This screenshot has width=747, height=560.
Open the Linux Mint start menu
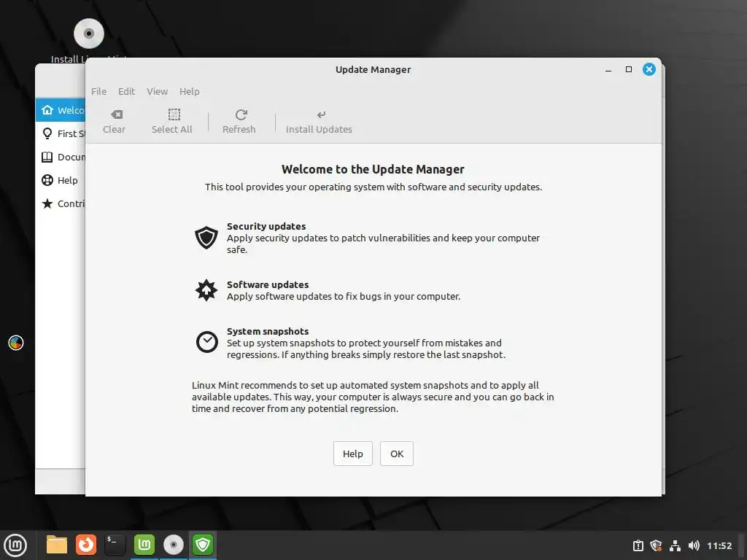(x=15, y=545)
